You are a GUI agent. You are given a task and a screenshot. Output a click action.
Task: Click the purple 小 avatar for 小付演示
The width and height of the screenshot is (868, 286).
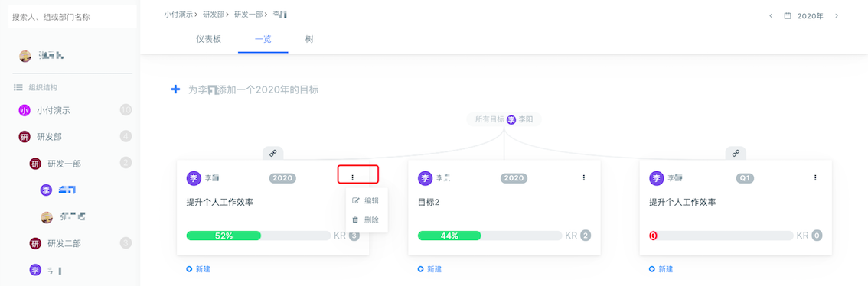[x=24, y=111]
